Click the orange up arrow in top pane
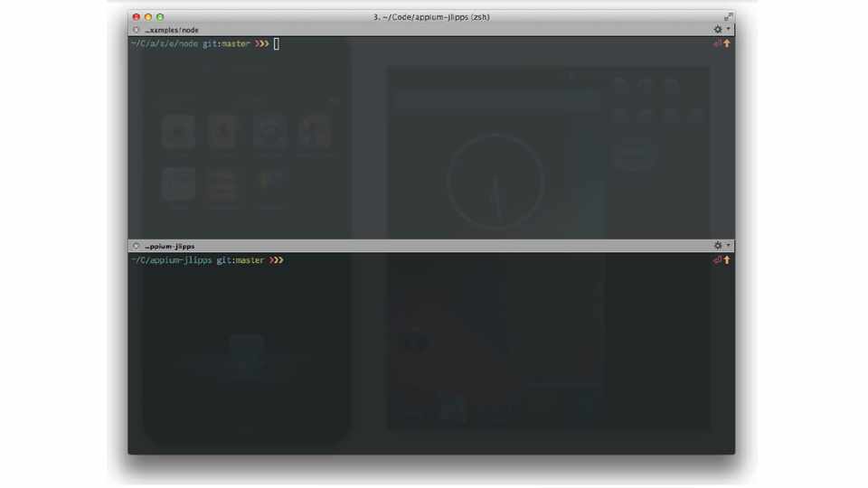This screenshot has height=488, width=868. 727,43
